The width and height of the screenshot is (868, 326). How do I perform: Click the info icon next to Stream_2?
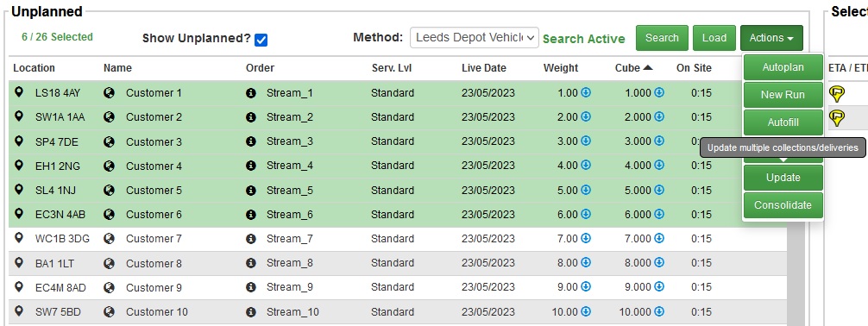(251, 117)
